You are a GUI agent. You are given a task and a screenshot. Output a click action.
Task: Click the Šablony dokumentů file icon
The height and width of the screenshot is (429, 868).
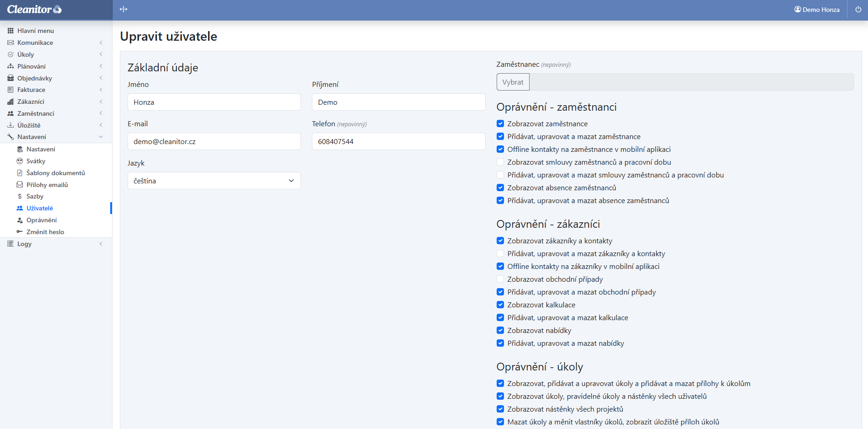click(x=20, y=173)
